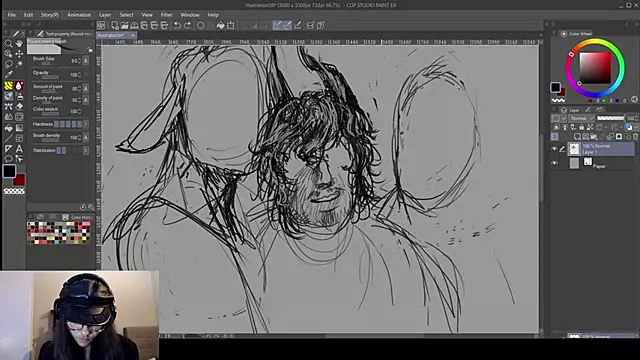Expand the Stabilization options arrow
640x360 pixels.
[86, 150]
